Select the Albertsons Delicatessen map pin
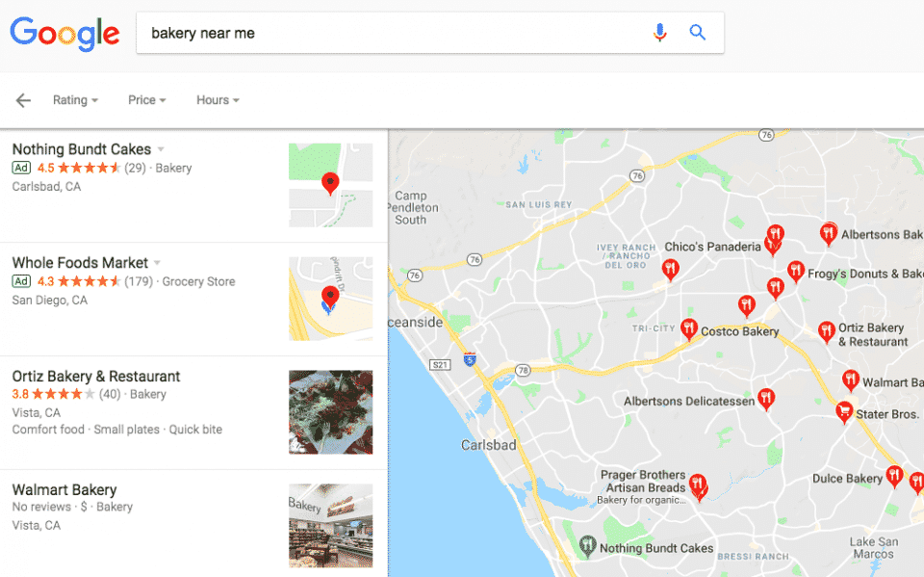The width and height of the screenshot is (924, 577). (765, 399)
